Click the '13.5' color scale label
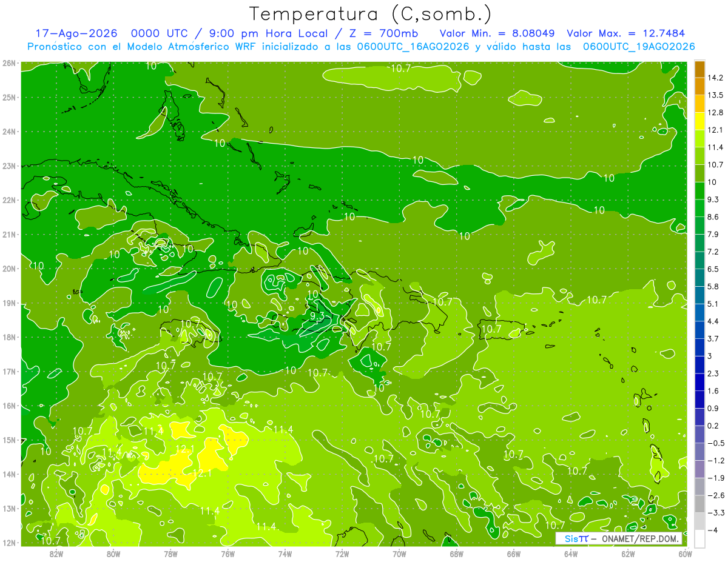 point(716,95)
